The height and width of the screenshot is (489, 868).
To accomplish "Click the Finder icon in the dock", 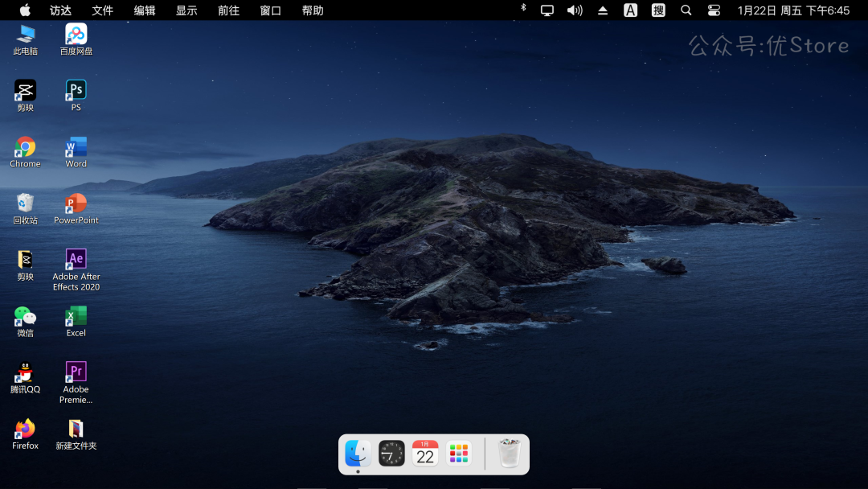I will (x=358, y=454).
